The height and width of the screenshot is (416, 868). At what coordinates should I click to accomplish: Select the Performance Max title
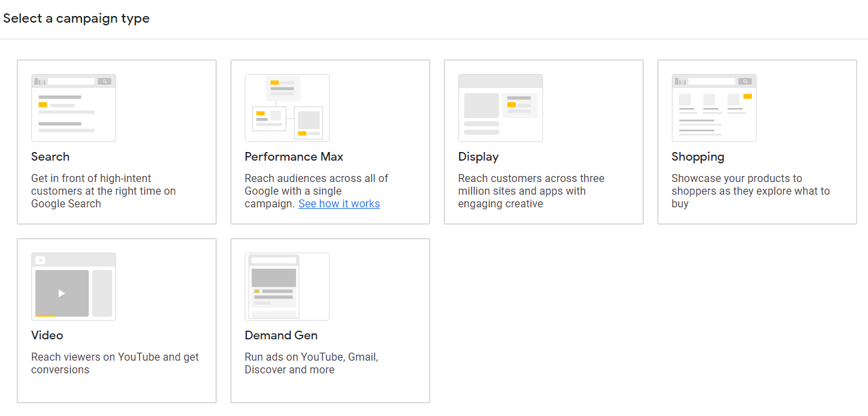pos(294,157)
